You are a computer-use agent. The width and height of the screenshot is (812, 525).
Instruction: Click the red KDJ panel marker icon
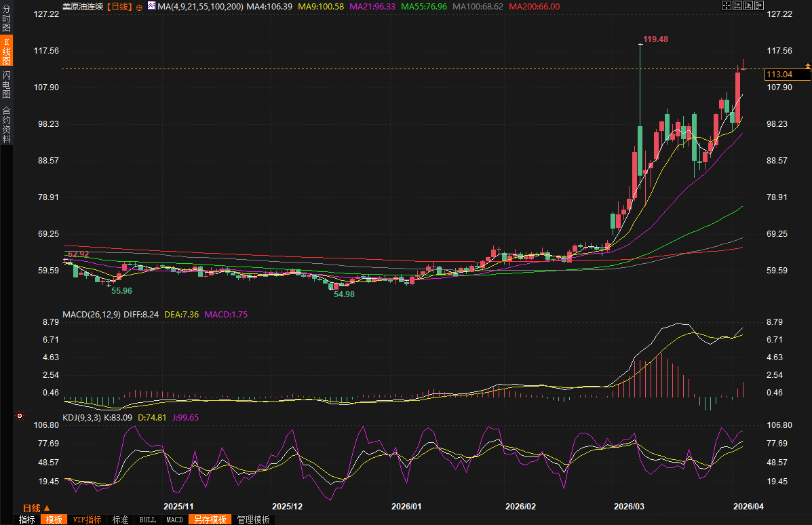[x=20, y=416]
